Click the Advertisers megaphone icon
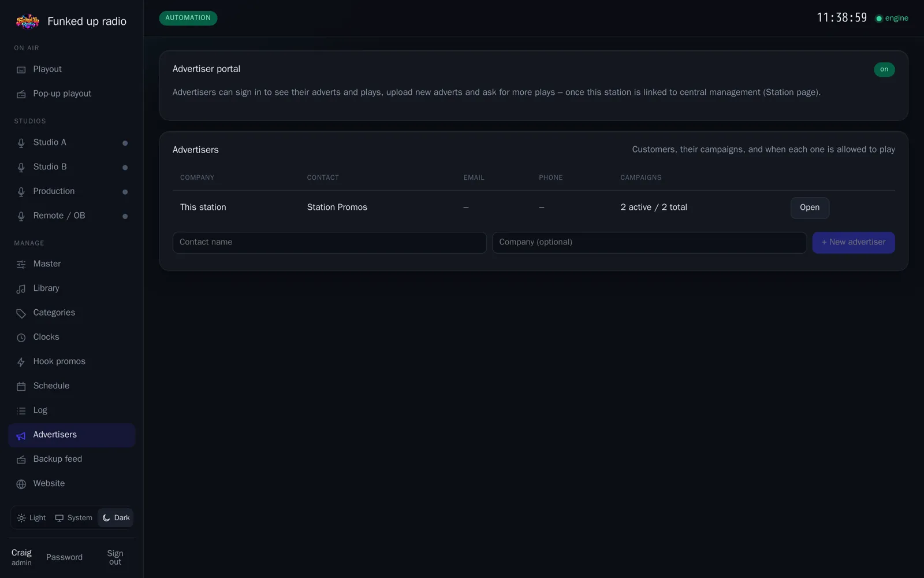 (x=21, y=436)
